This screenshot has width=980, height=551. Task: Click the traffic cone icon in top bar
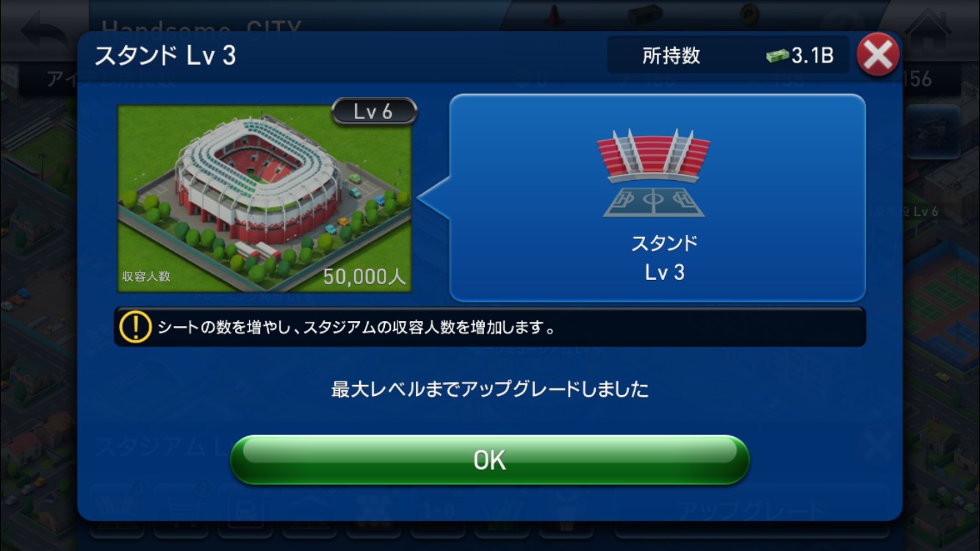[553, 16]
